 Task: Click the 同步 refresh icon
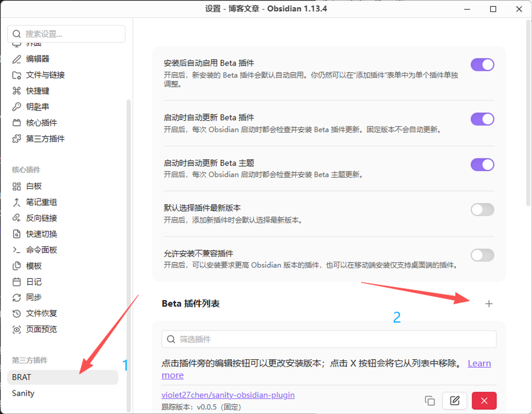point(17,298)
